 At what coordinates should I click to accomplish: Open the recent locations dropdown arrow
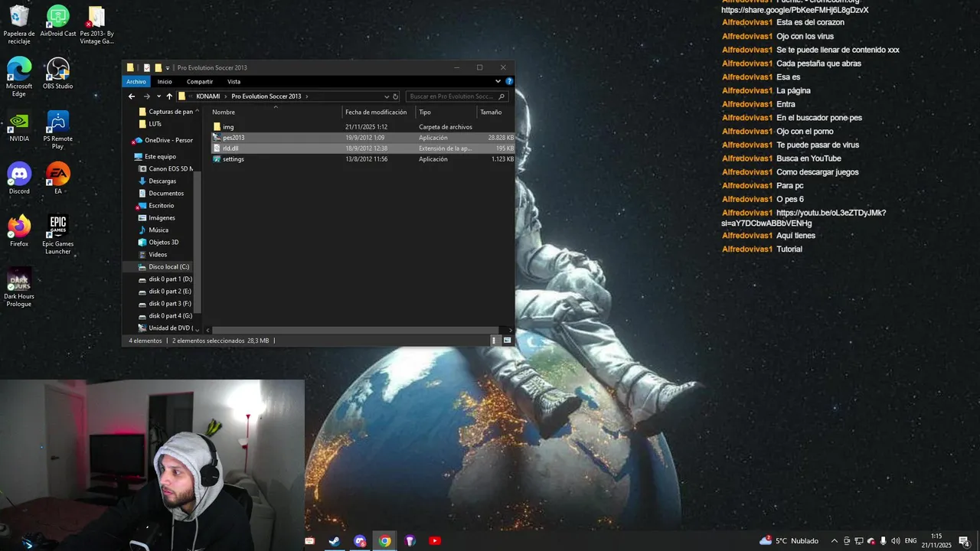point(158,96)
